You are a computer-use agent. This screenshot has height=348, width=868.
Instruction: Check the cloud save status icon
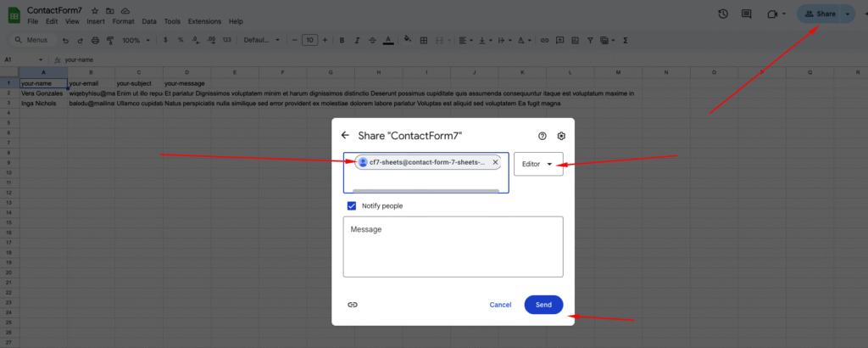click(125, 10)
